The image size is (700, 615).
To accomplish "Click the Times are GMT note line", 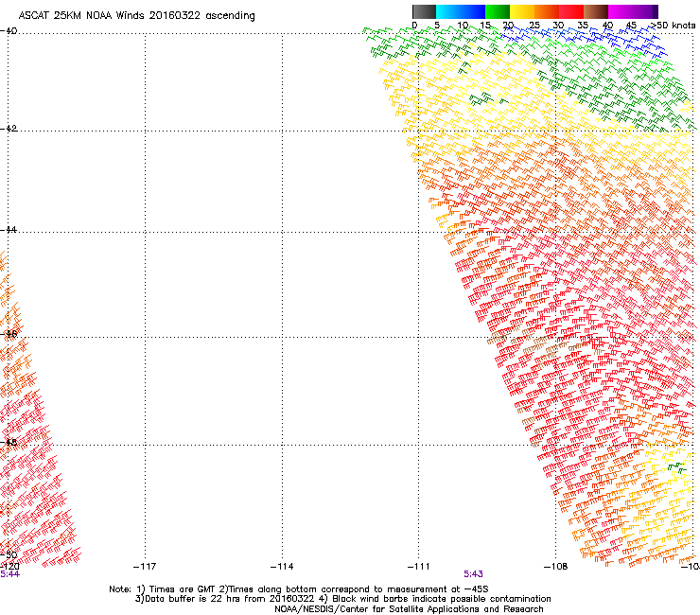I will click(x=299, y=589).
